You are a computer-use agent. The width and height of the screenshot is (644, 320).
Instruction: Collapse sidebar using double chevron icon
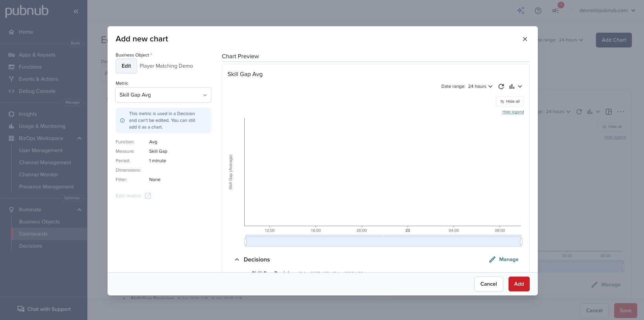[76, 11]
